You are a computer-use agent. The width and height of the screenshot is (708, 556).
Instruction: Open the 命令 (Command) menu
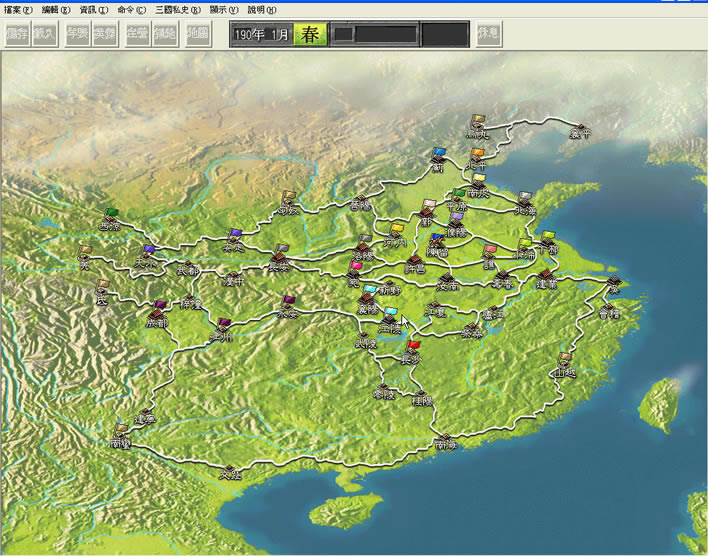click(131, 9)
